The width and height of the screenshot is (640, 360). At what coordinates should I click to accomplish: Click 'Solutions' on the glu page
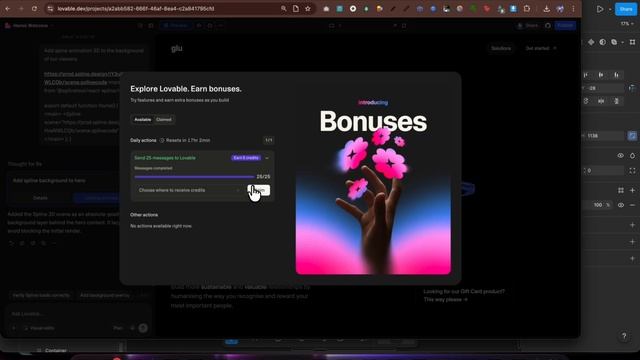(501, 48)
